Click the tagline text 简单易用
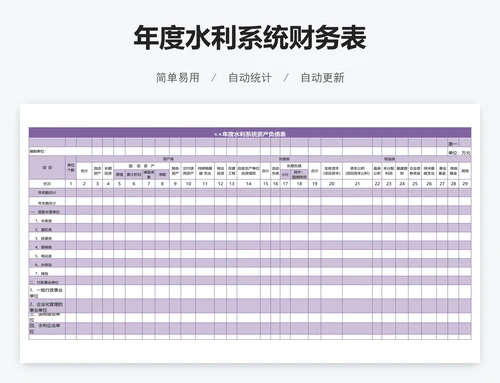 [x=178, y=78]
